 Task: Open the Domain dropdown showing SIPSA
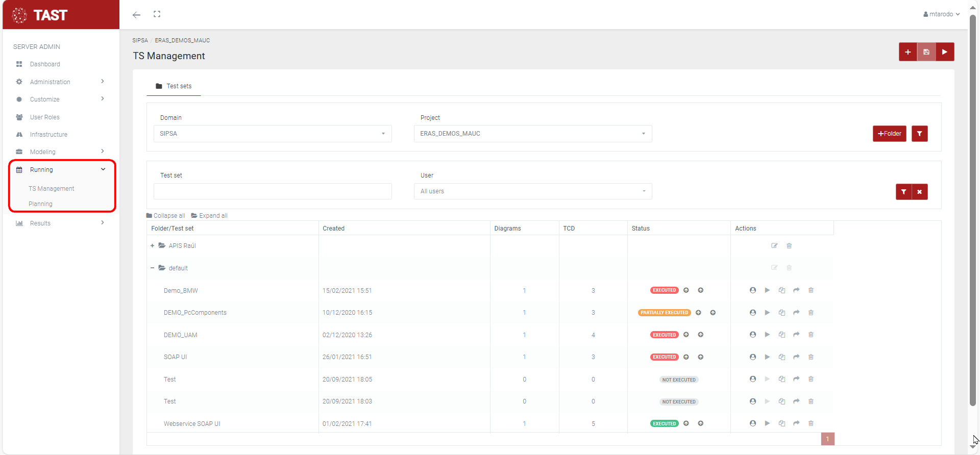[273, 134]
